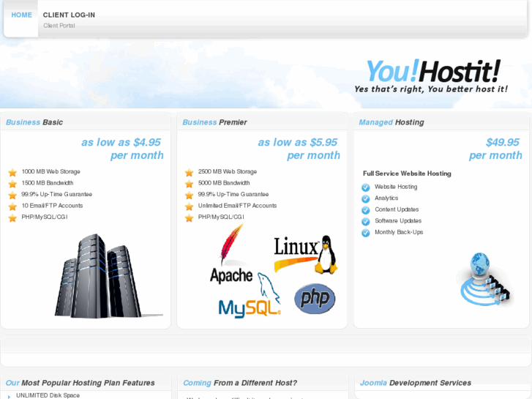Click Full Service Website Hosting text
Image resolution: width=532 pixels, height=399 pixels.
pos(407,174)
